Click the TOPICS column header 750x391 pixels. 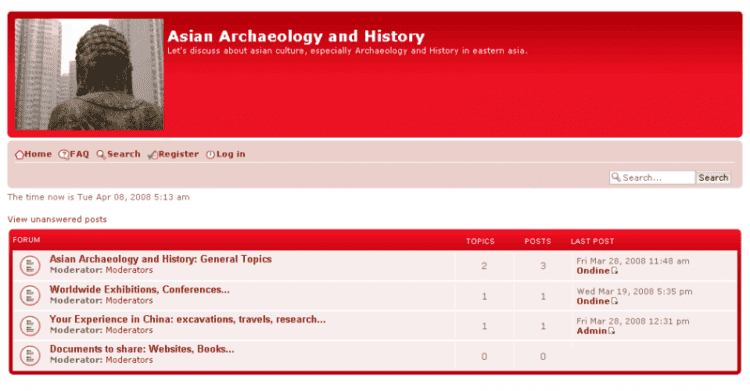[x=480, y=241]
